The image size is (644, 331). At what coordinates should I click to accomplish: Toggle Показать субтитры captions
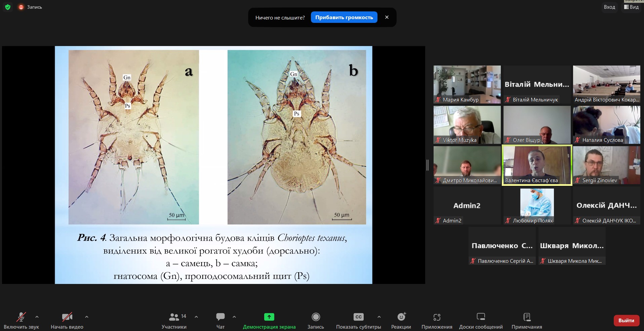(x=358, y=321)
